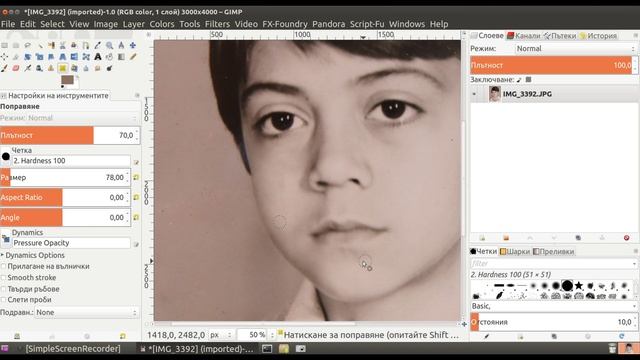Open SimpleScreenRecorder from the taskbar
The height and width of the screenshot is (360, 640).
(73, 349)
